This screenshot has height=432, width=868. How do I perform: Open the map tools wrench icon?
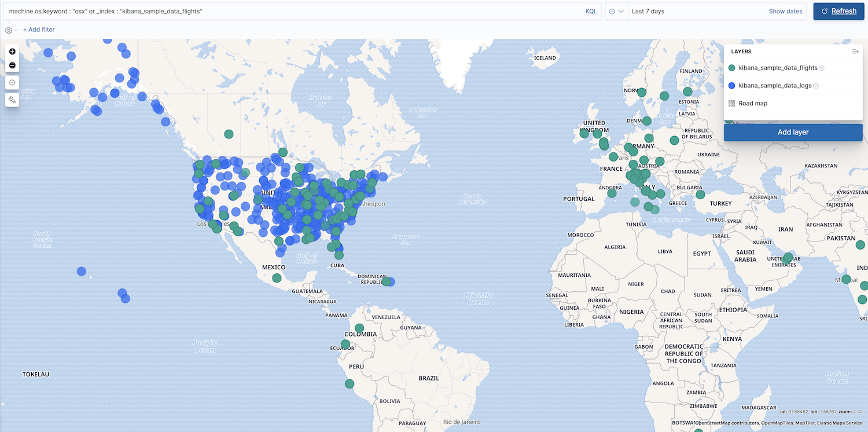point(12,100)
